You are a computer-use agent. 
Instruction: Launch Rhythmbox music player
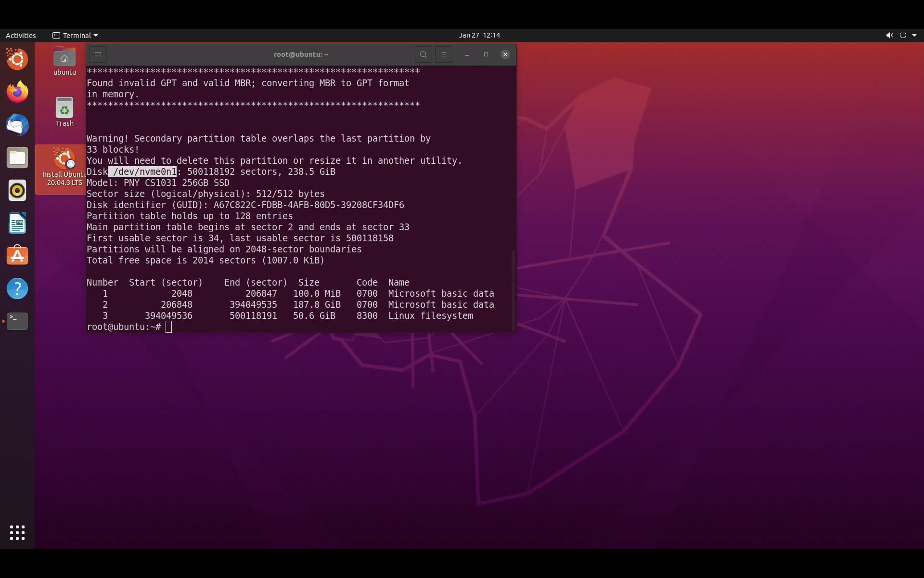click(17, 190)
